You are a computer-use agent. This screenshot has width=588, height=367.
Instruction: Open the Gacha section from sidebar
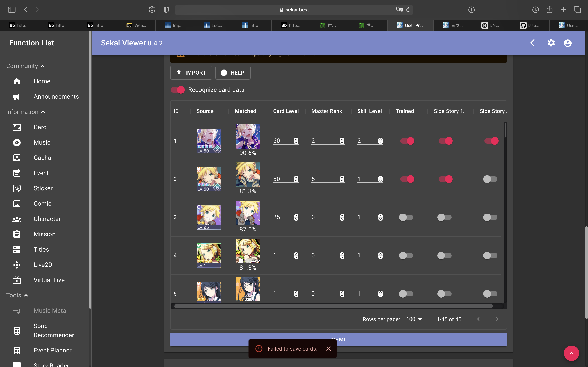16,158
